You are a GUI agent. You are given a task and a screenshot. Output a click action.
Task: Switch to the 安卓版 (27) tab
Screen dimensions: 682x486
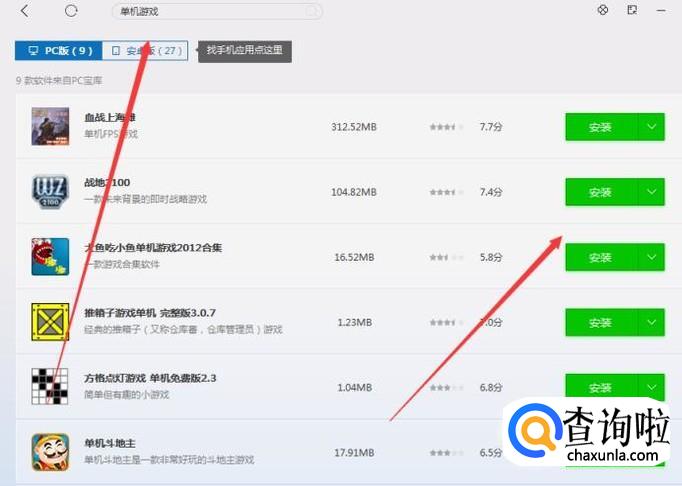tap(145, 50)
